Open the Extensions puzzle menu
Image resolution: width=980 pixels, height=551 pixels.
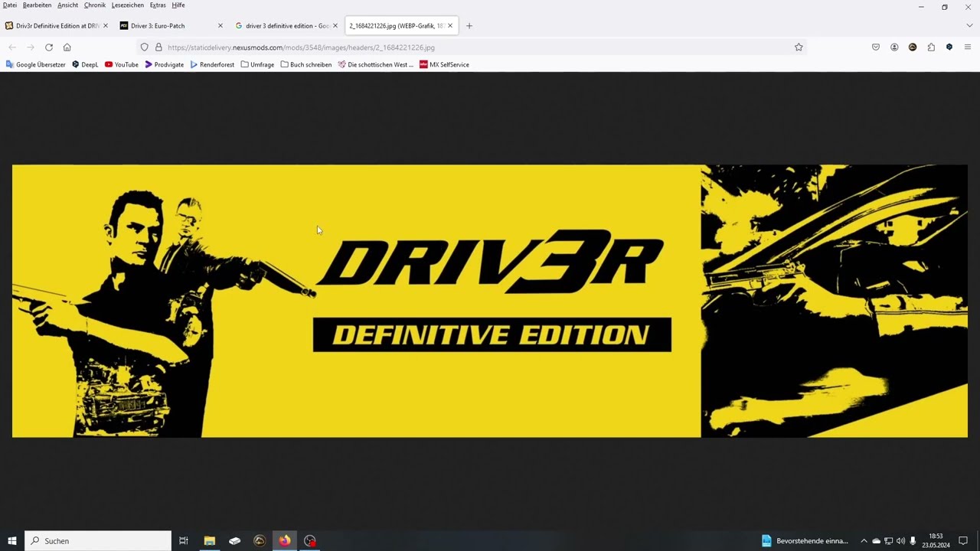pyautogui.click(x=931, y=47)
